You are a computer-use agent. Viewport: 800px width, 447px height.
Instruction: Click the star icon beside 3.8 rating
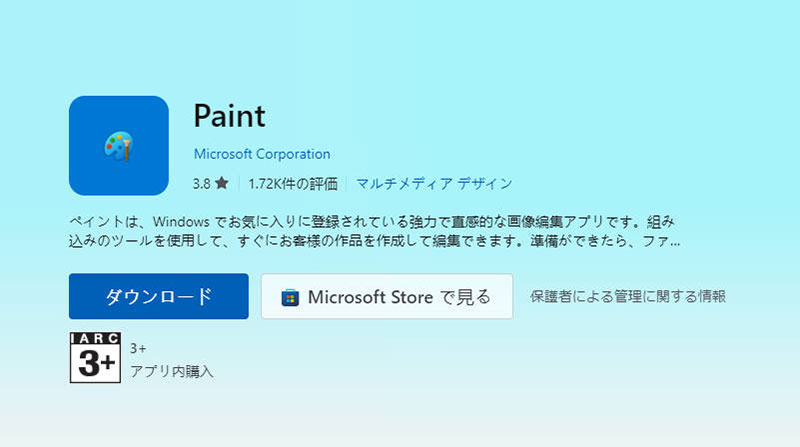tap(221, 183)
